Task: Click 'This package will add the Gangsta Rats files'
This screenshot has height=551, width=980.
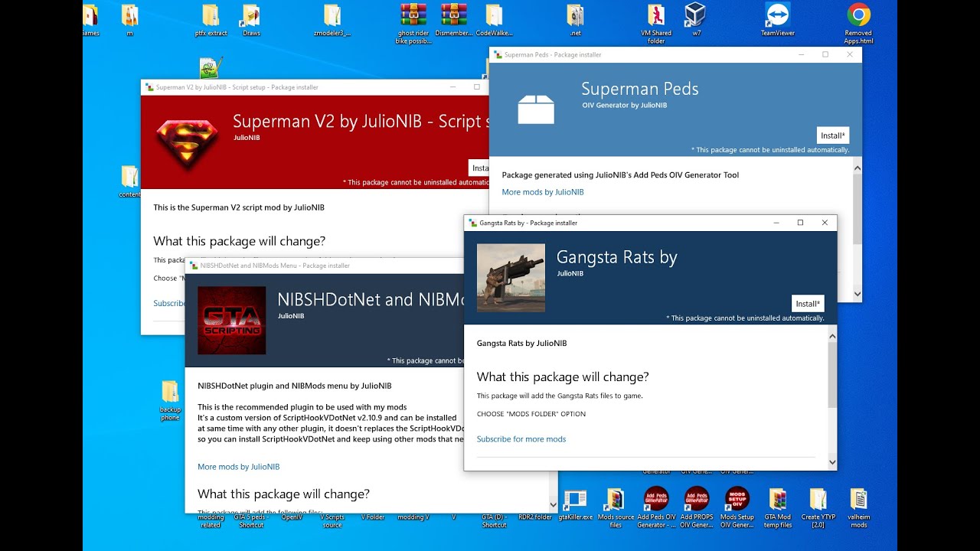Action: 560,396
